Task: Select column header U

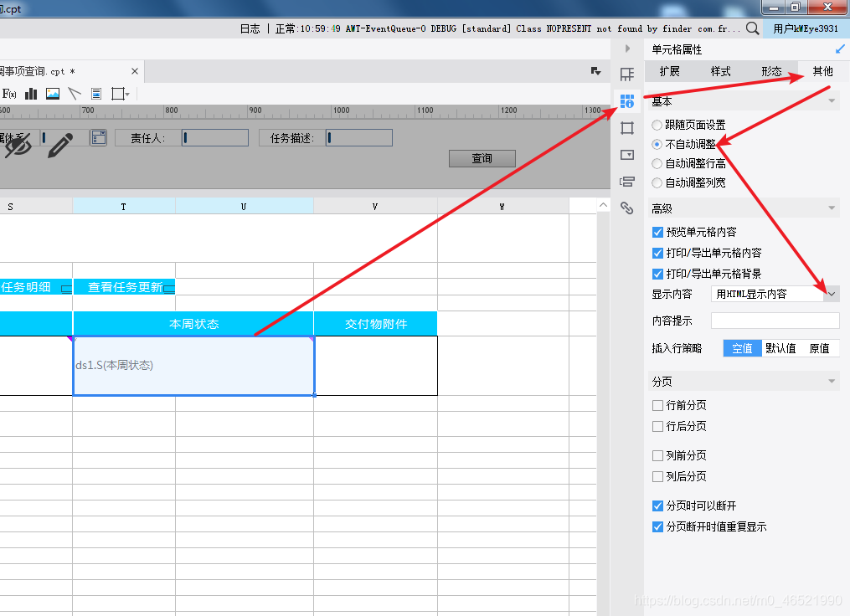Action: (x=244, y=207)
